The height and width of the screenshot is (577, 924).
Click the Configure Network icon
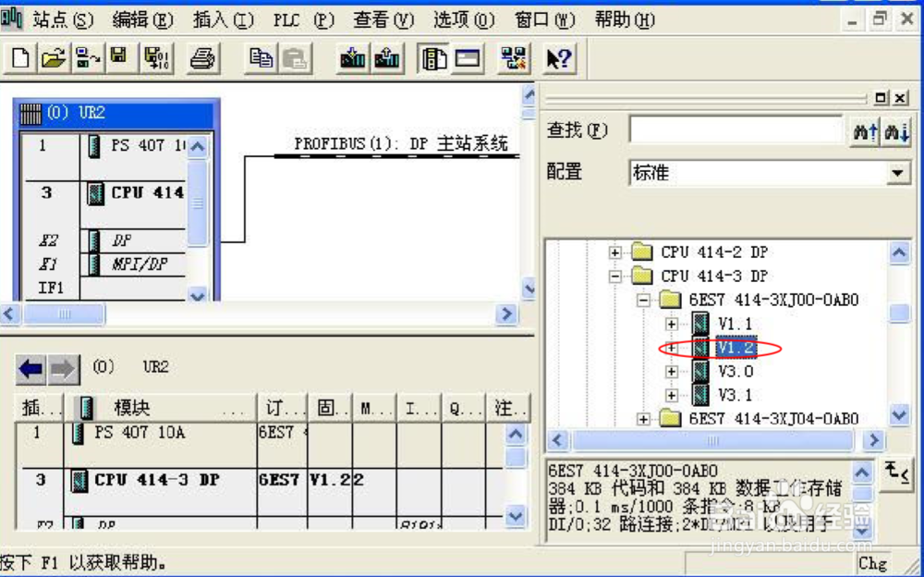[x=514, y=57]
